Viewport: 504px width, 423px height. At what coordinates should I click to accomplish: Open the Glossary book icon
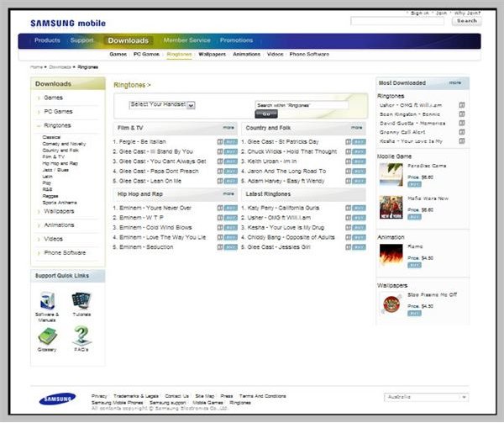[48, 336]
